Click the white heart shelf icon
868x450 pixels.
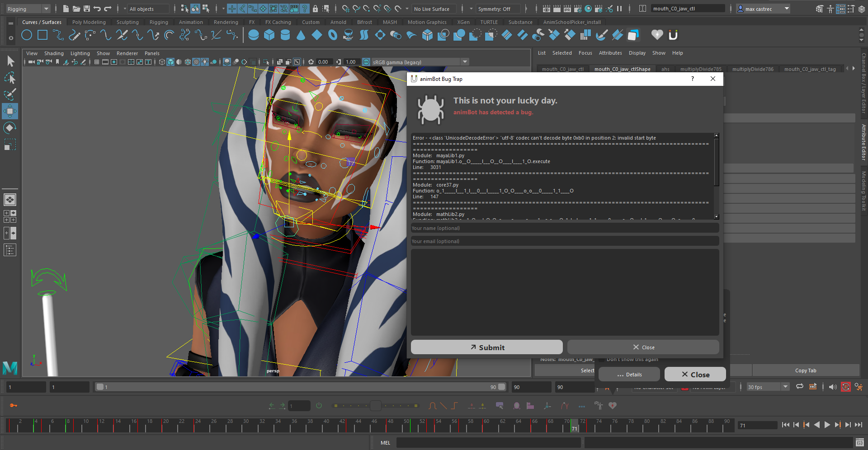(657, 35)
